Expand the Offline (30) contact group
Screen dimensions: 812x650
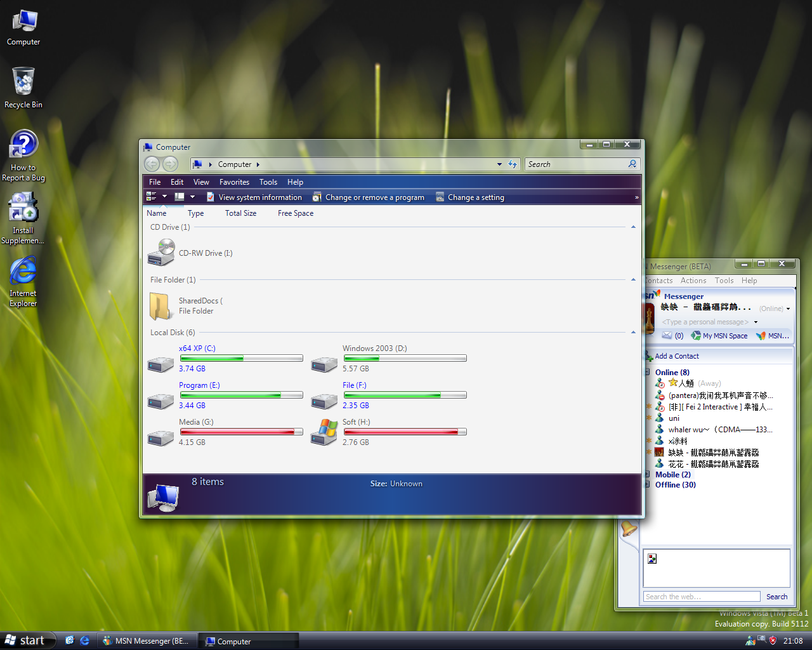tap(648, 485)
